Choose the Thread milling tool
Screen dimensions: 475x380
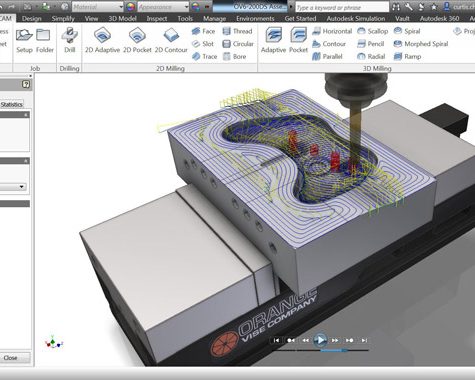pyautogui.click(x=237, y=31)
